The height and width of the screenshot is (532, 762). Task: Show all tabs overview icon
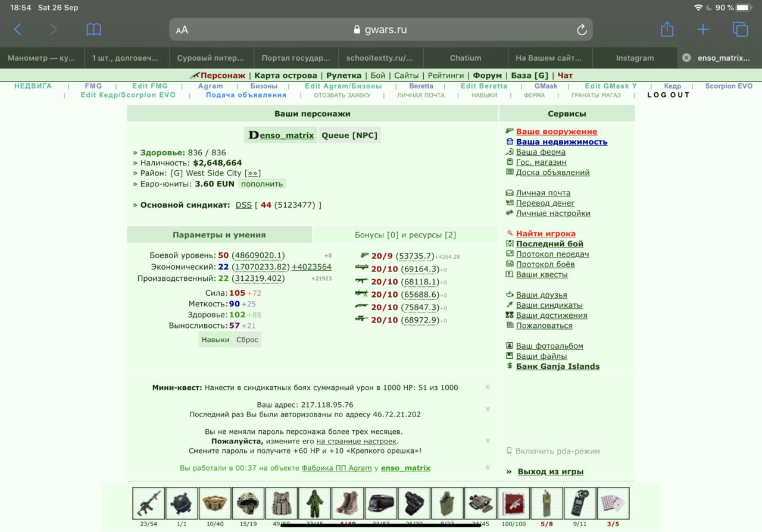point(740,29)
